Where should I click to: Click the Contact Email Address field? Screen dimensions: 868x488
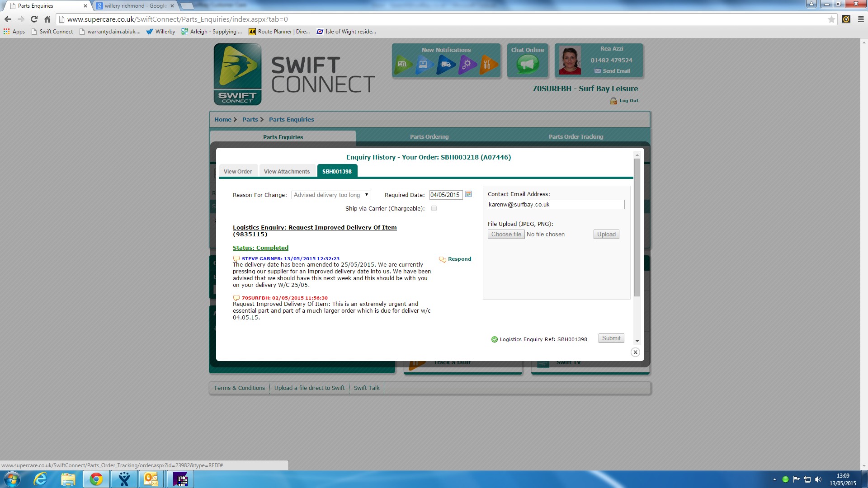click(x=556, y=205)
